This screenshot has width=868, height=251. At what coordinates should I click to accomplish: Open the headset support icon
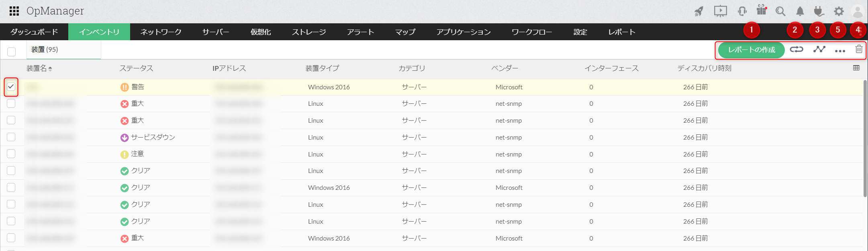click(x=742, y=11)
